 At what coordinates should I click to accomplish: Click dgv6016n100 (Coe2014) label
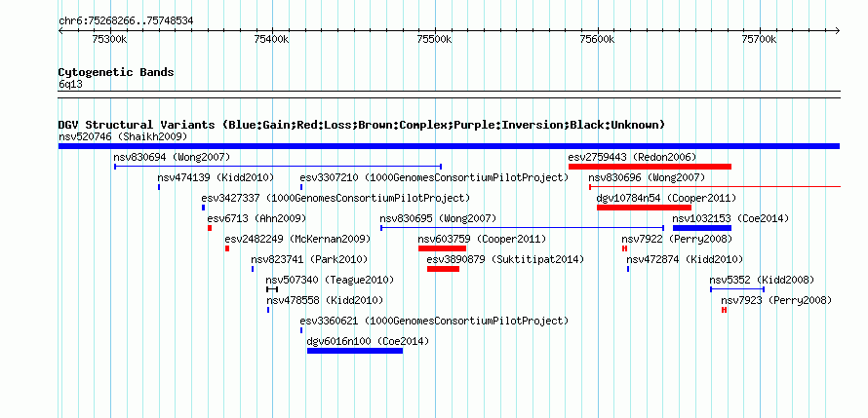pyautogui.click(x=368, y=341)
